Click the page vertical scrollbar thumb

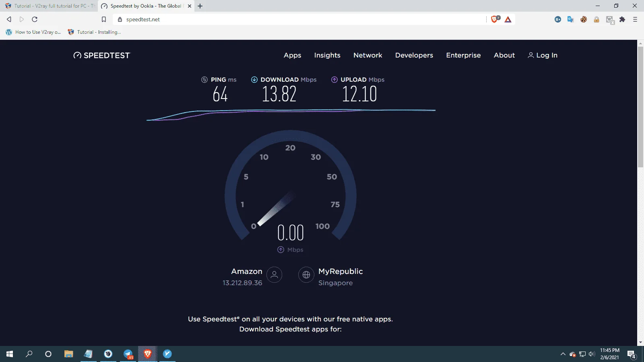[640, 107]
